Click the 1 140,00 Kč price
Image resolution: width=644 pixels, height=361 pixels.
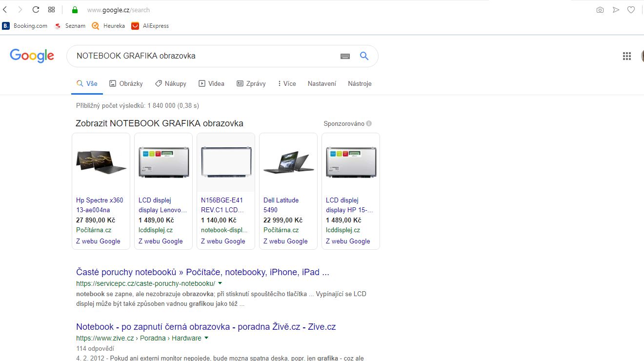pyautogui.click(x=219, y=220)
